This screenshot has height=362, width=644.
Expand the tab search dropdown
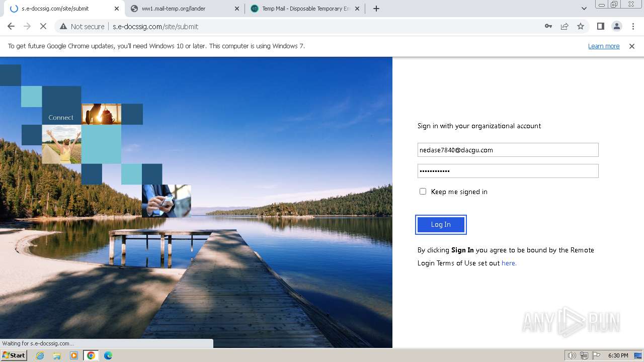(x=584, y=9)
